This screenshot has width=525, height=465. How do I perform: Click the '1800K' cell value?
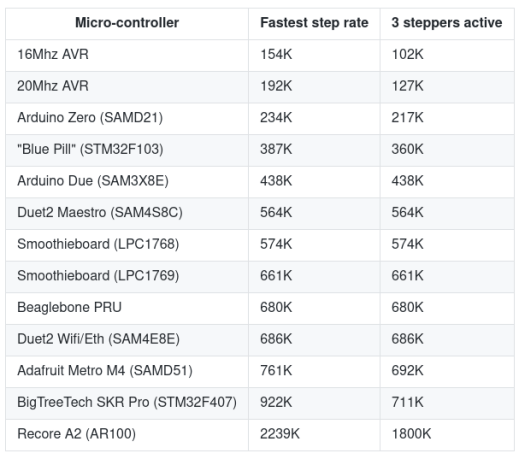pyautogui.click(x=411, y=434)
